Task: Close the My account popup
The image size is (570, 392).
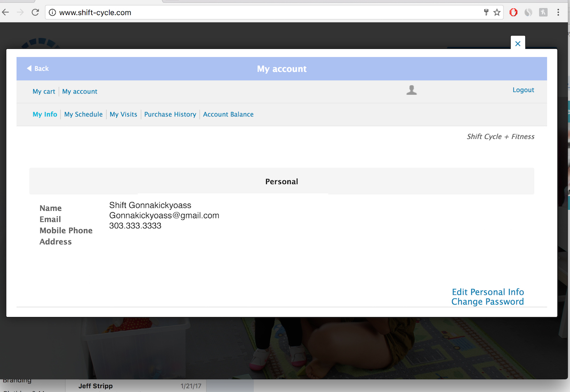Action: point(518,43)
